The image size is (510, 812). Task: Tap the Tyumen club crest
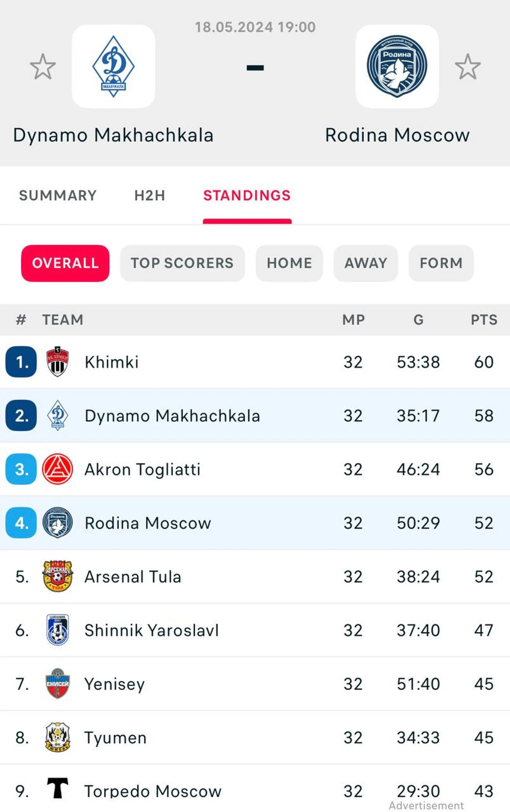tap(58, 737)
